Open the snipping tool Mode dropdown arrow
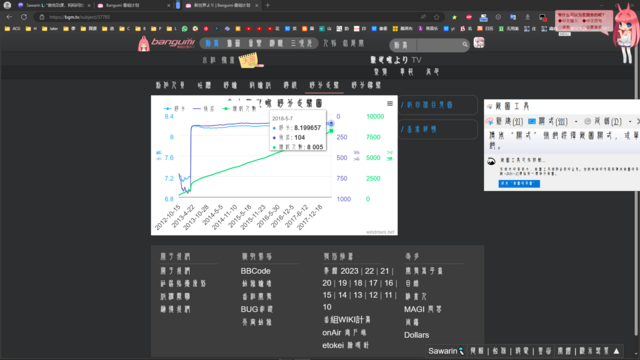 click(576, 122)
